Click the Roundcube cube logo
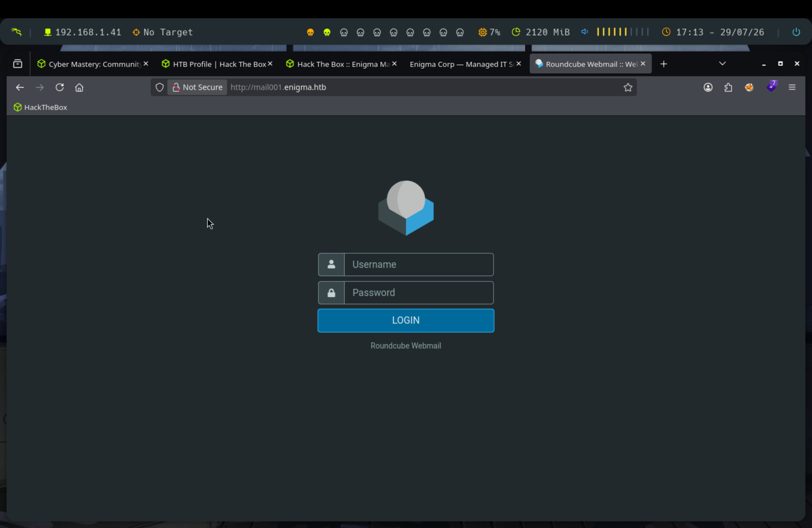Screen dimensions: 812x528 coord(406,208)
